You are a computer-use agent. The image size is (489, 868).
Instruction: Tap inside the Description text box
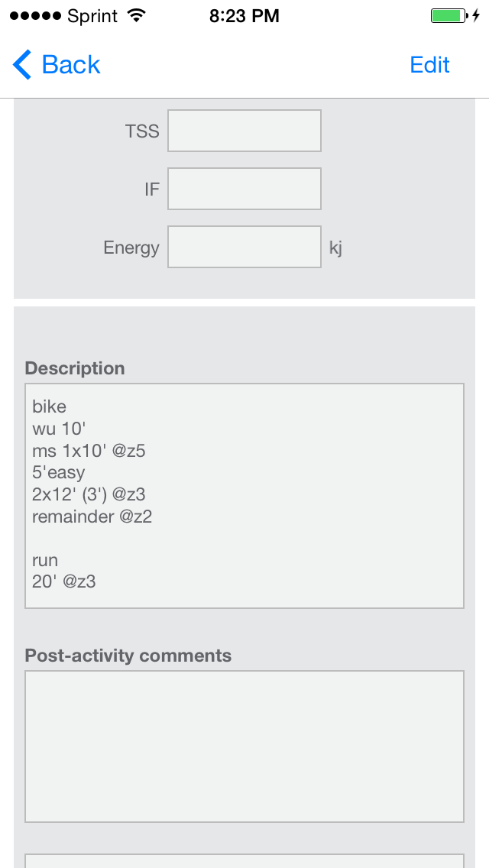pos(244,495)
